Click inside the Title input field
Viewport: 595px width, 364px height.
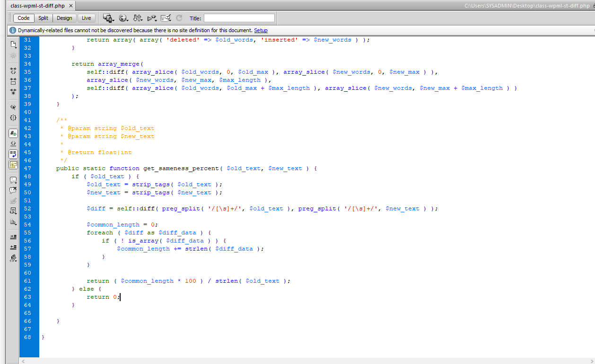239,17
